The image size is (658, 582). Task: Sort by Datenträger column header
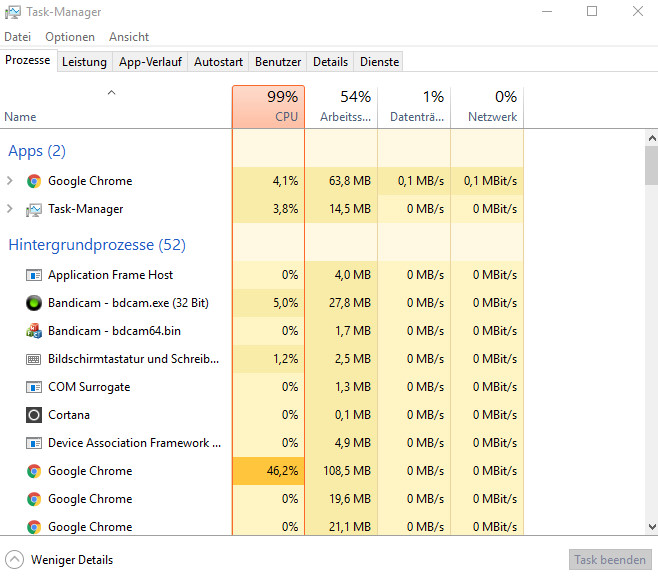[x=414, y=107]
